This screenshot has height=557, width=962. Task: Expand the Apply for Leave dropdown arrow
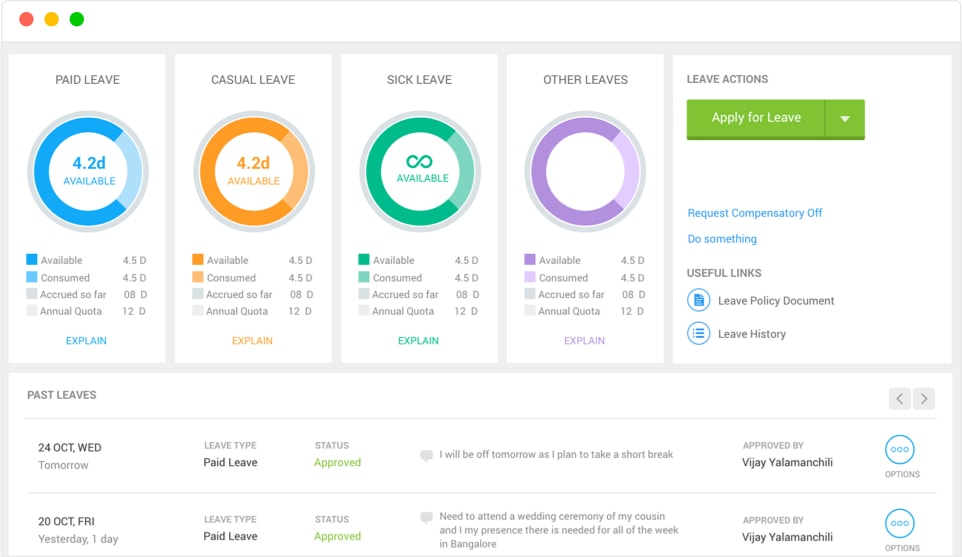[x=845, y=119]
